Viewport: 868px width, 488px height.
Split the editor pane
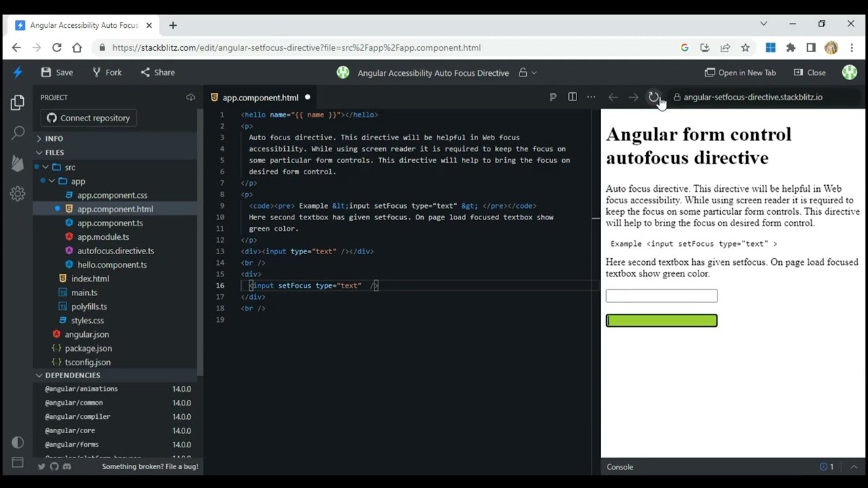pyautogui.click(x=572, y=98)
